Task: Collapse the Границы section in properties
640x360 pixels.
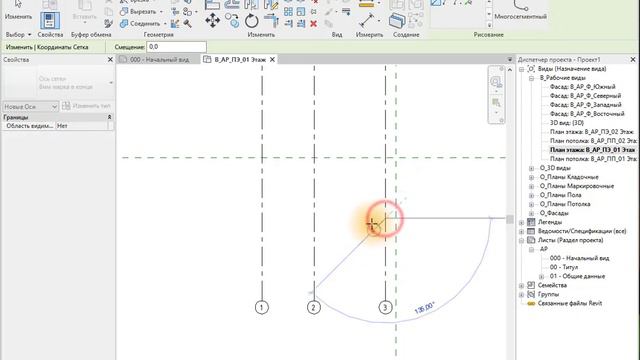Action: [x=109, y=117]
